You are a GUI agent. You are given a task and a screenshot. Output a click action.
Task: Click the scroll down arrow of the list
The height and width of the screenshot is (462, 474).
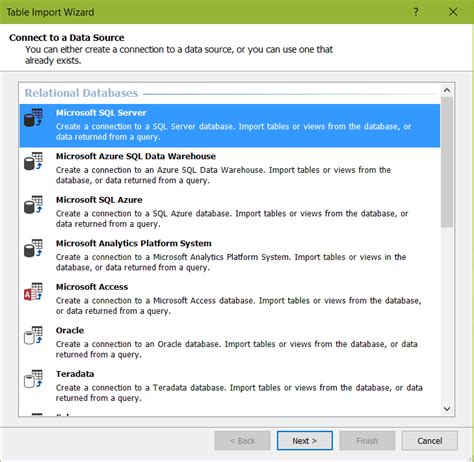(447, 409)
